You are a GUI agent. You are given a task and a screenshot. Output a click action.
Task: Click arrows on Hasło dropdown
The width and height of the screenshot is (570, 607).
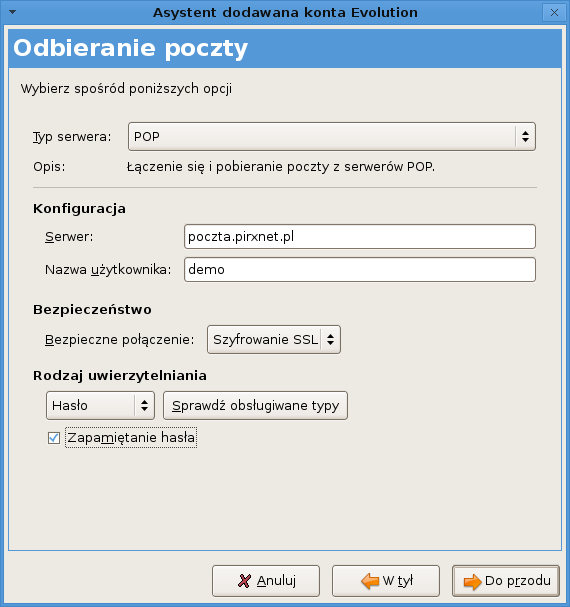click(144, 405)
